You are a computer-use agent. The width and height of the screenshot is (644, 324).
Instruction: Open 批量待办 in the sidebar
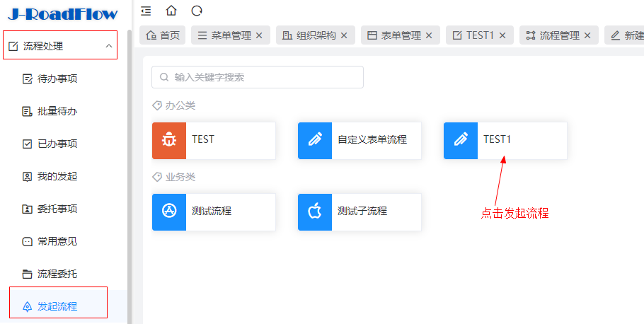(x=64, y=111)
